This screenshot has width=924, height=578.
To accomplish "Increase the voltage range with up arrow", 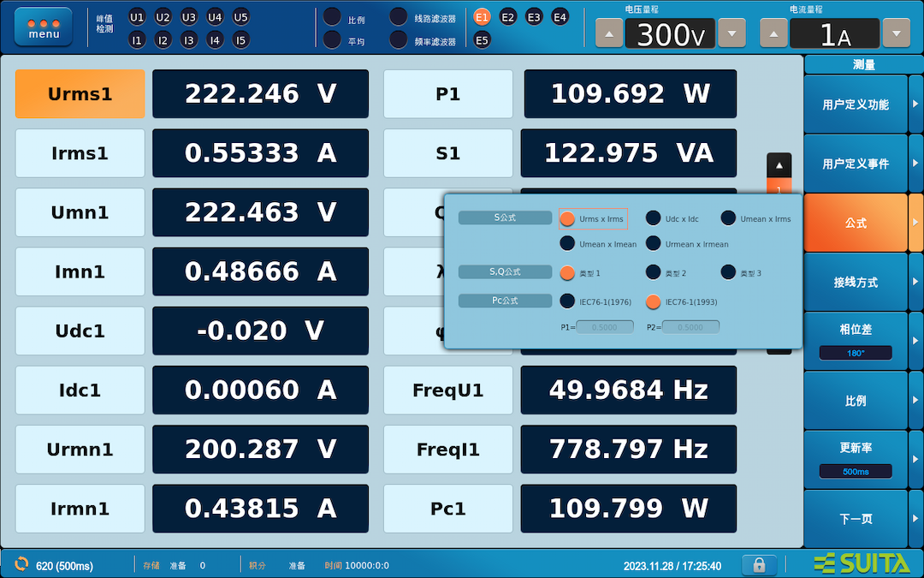I will [609, 33].
